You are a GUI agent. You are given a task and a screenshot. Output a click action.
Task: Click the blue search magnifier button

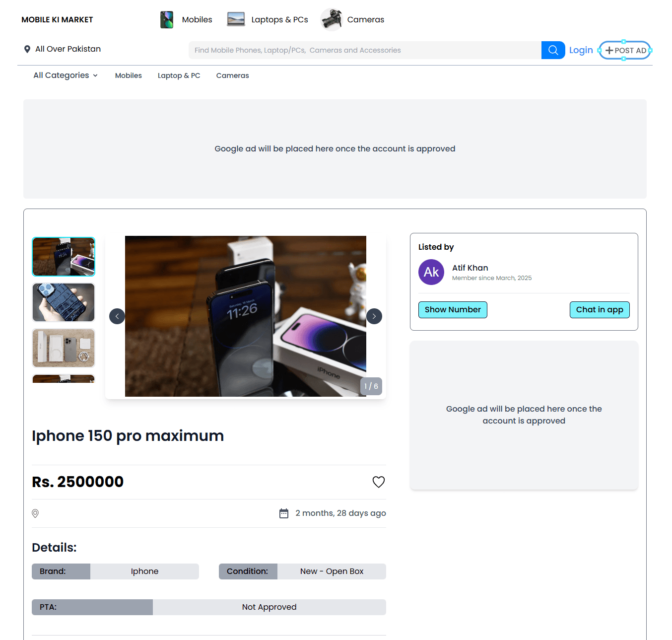click(553, 50)
